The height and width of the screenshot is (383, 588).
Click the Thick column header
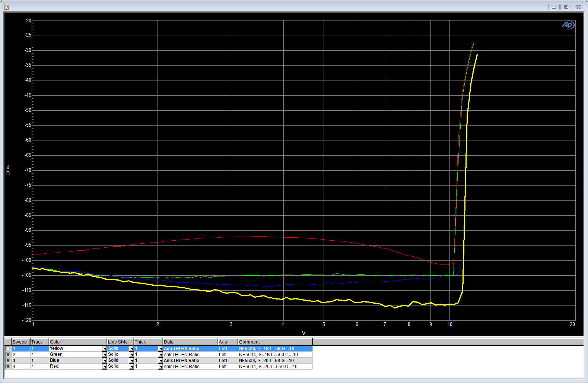[148, 342]
